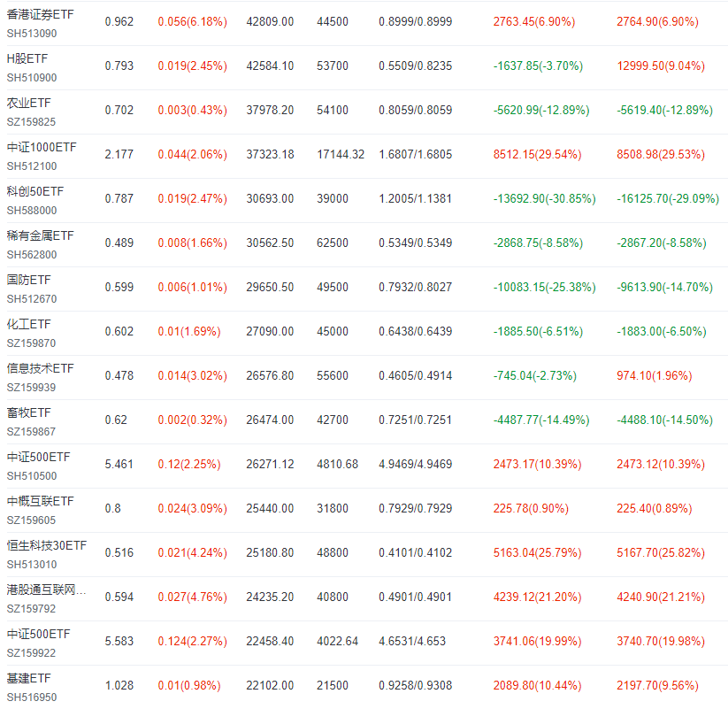The width and height of the screenshot is (728, 709).
Task: Open the 中证1000ETF name link
Action: click(x=42, y=147)
